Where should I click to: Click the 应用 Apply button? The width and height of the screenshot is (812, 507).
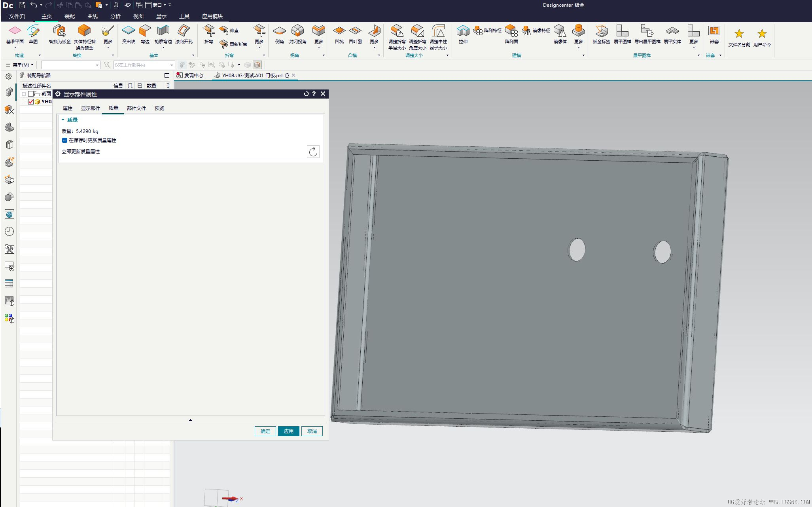(x=289, y=431)
